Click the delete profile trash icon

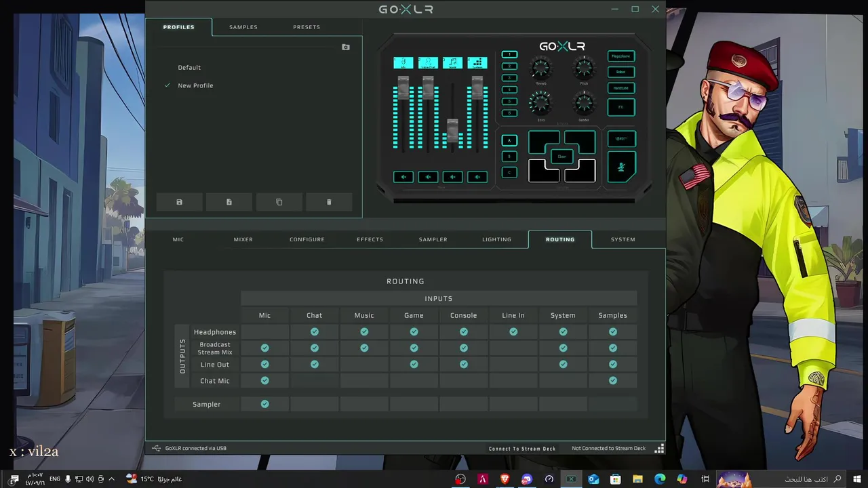pos(329,202)
